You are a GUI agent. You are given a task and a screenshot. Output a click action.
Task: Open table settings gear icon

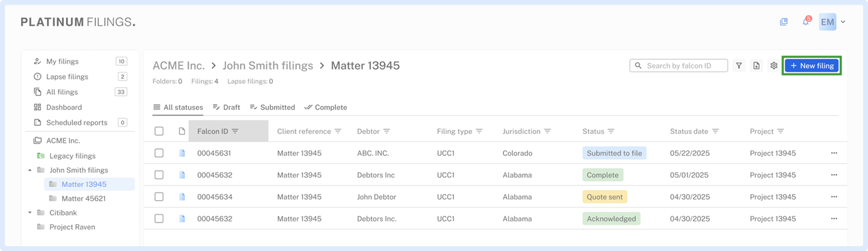tap(774, 66)
